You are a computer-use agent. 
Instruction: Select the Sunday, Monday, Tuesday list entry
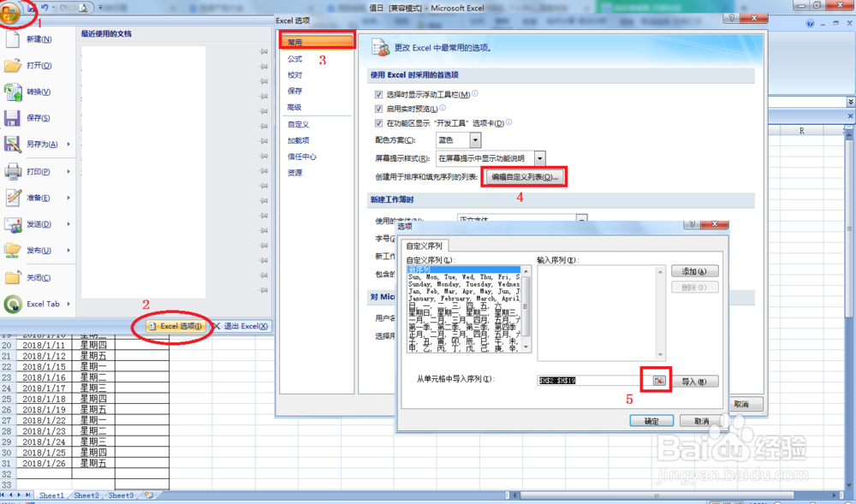click(463, 284)
